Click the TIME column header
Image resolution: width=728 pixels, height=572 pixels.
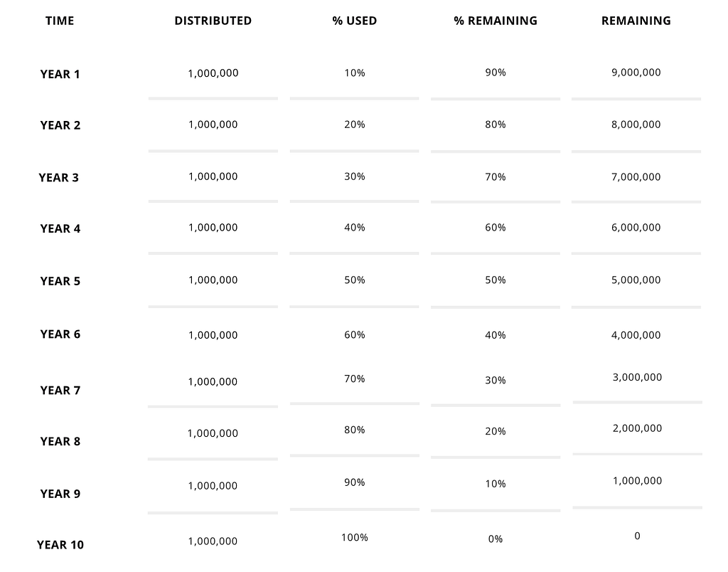point(60,21)
